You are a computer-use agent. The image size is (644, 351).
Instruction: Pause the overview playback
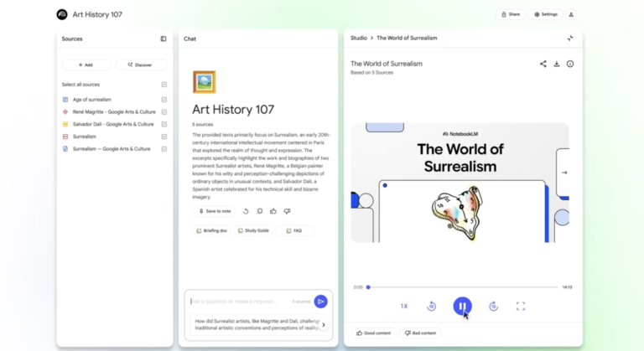coord(463,307)
